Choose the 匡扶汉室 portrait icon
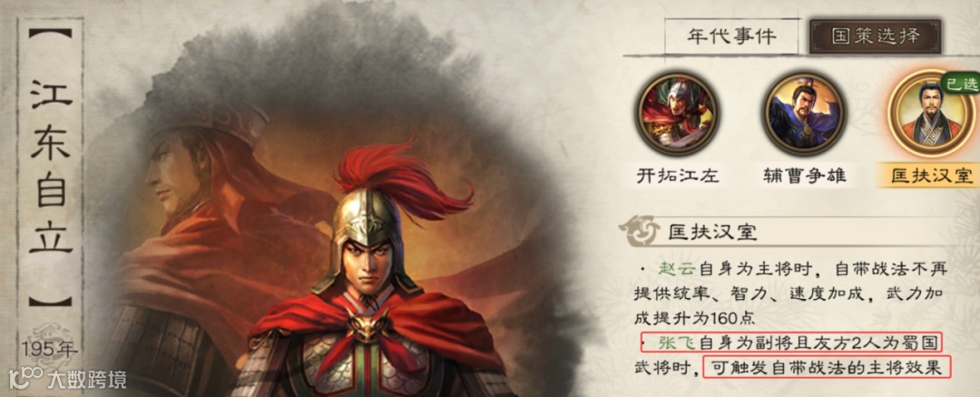This screenshot has width=980, height=397. 931,114
